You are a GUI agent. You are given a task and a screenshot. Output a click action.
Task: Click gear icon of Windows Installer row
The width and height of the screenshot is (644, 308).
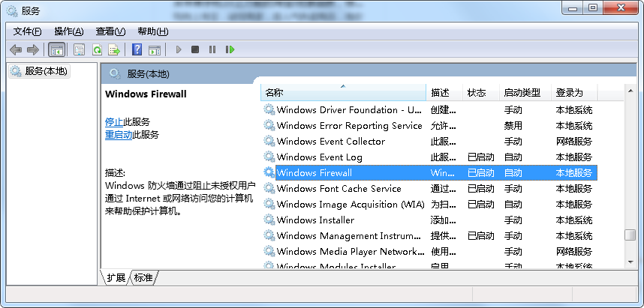(x=269, y=220)
